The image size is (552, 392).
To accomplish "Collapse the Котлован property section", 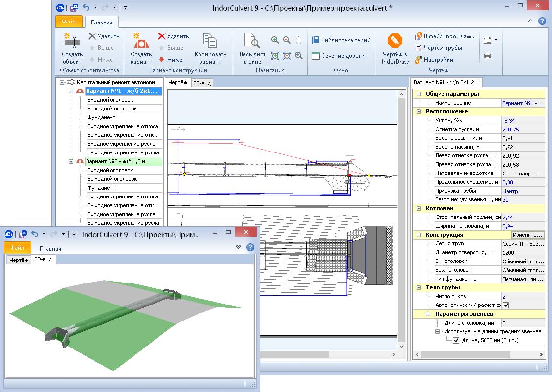I will pos(419,208).
